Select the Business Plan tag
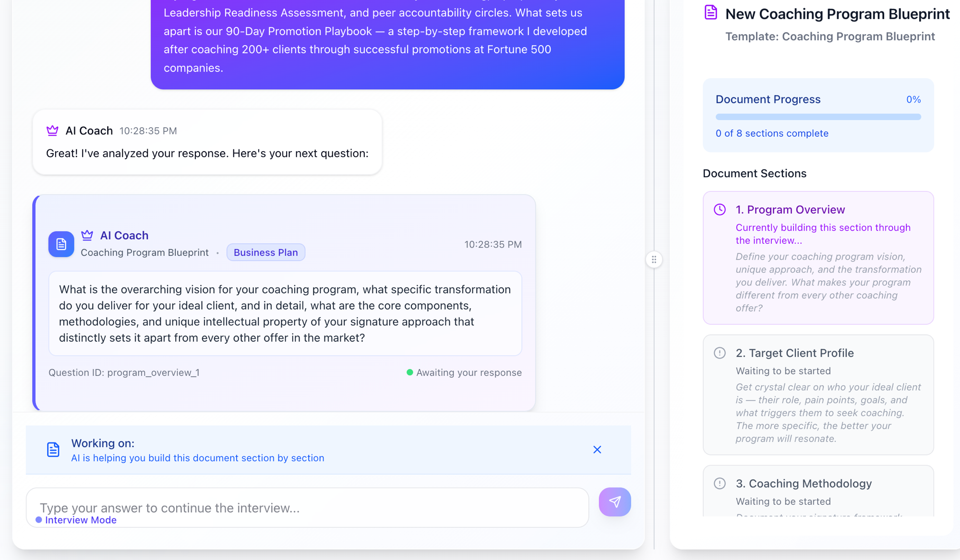The width and height of the screenshot is (960, 560). [x=265, y=252]
